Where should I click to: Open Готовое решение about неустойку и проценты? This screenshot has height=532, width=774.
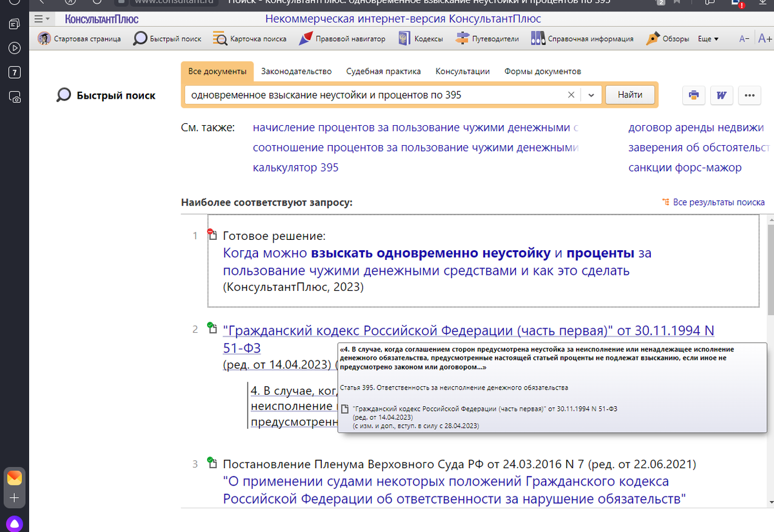(437, 261)
